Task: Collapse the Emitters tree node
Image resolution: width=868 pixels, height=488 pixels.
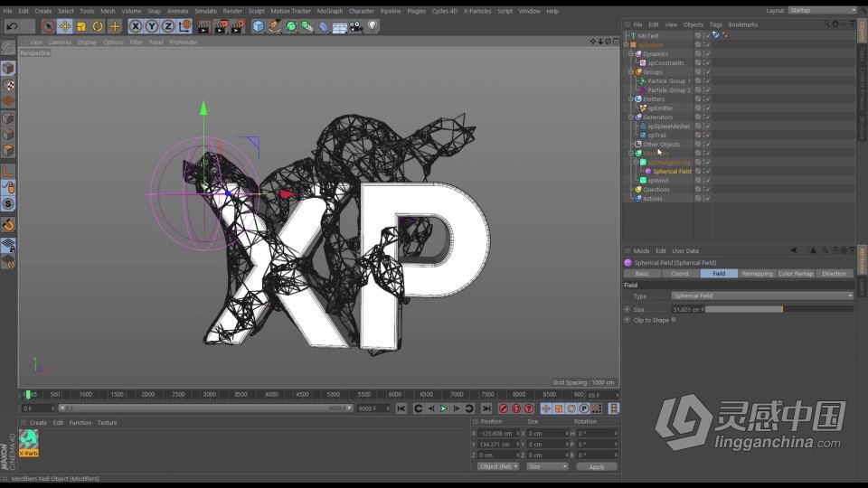Action: coord(630,99)
